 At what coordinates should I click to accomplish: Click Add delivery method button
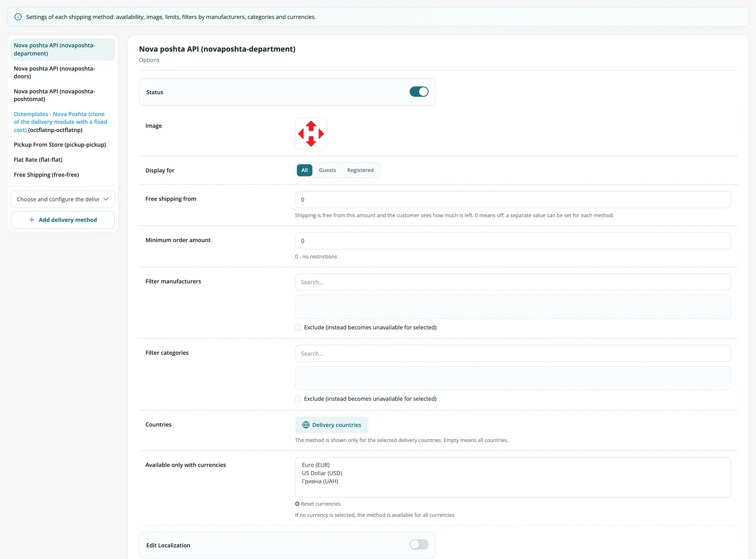[63, 220]
